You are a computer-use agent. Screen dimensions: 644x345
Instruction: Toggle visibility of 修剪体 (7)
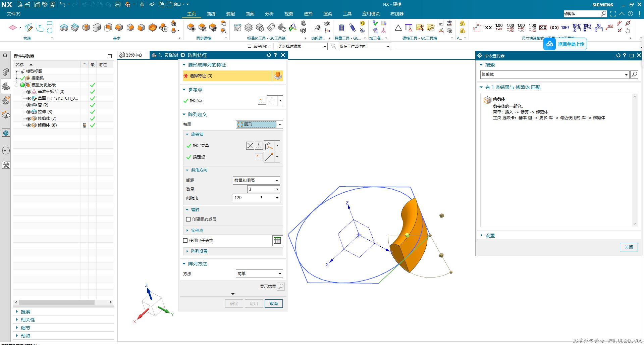29,118
